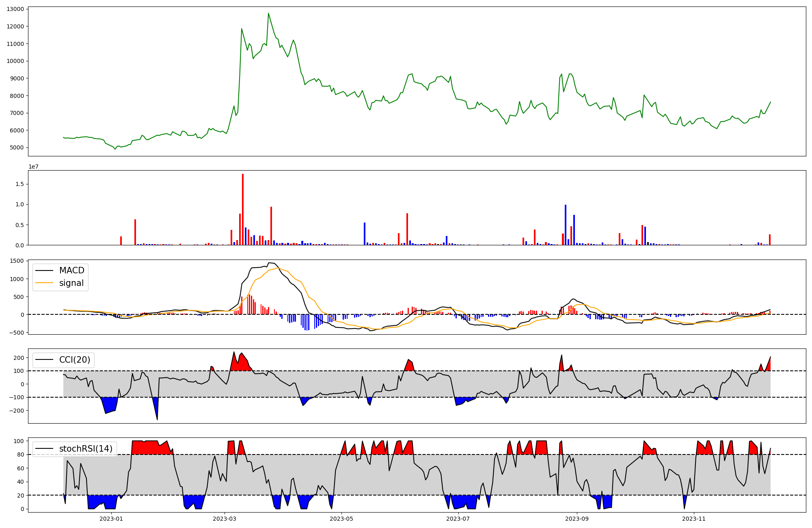The width and height of the screenshot is (812, 528).
Task: Click the orange signal legend line swatch
Action: click(x=44, y=283)
